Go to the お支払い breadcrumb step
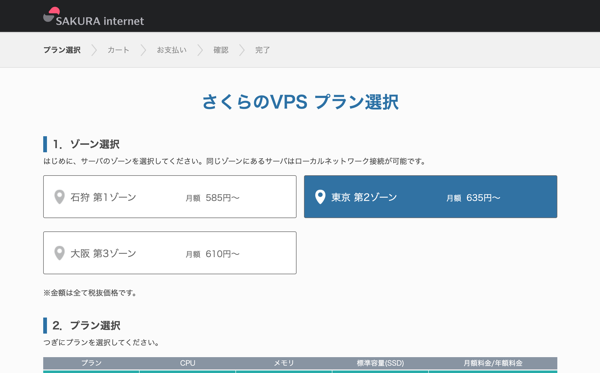Image resolution: width=600 pixels, height=373 pixels. tap(171, 50)
